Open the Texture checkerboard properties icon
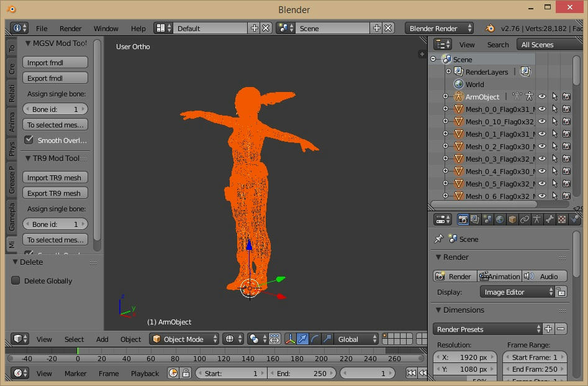Viewport: 588px width, 386px height. [x=562, y=219]
